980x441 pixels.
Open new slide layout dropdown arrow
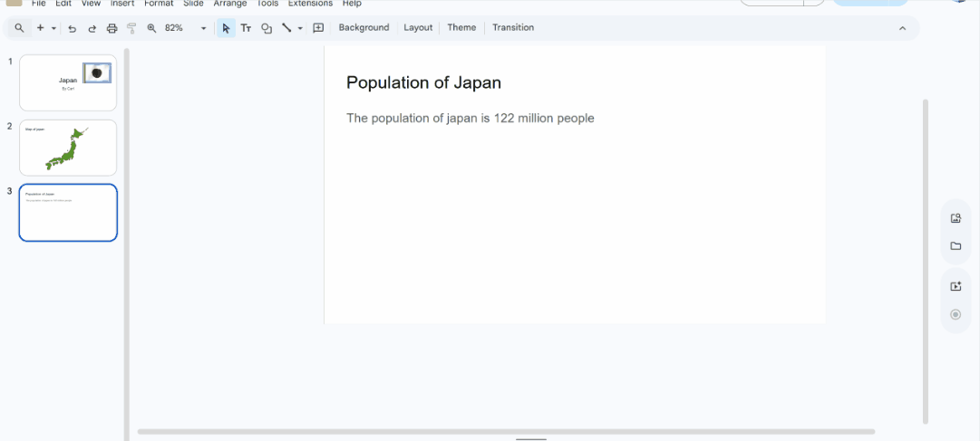53,28
